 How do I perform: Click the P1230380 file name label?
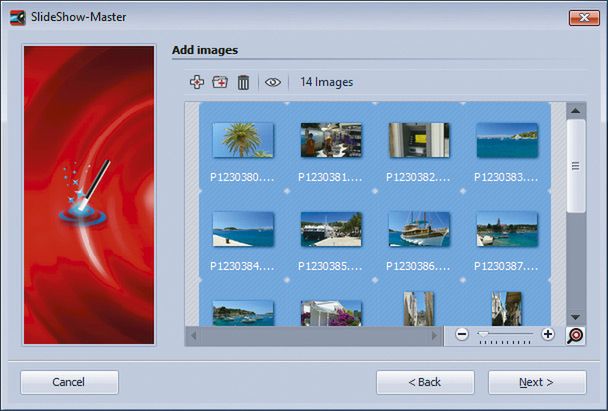pos(242,178)
